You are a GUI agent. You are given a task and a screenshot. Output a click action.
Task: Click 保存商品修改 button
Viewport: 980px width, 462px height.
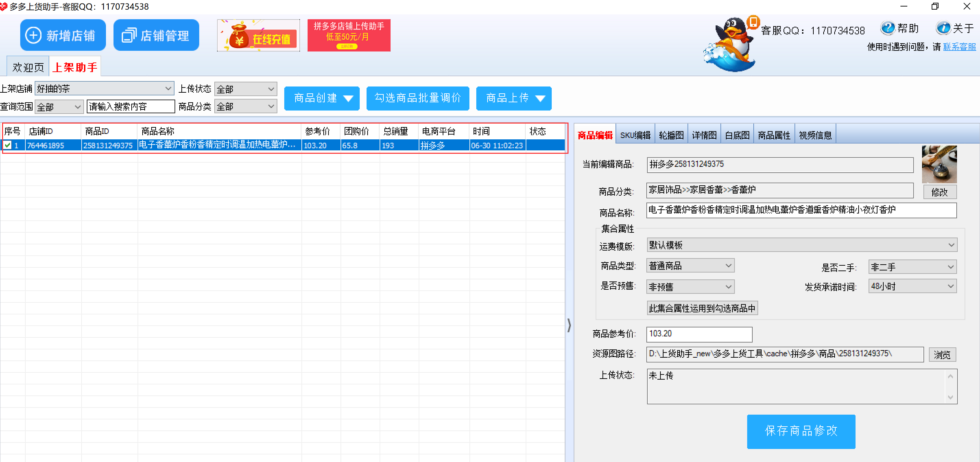click(801, 431)
